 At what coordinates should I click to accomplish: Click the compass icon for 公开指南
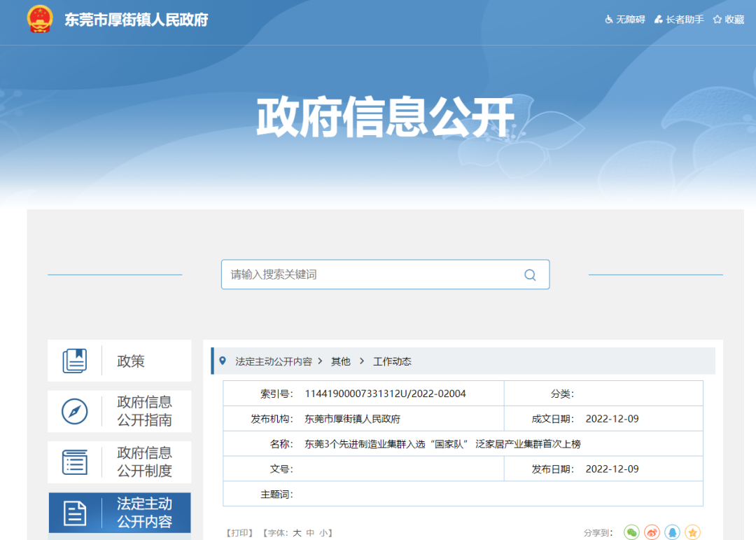75,411
